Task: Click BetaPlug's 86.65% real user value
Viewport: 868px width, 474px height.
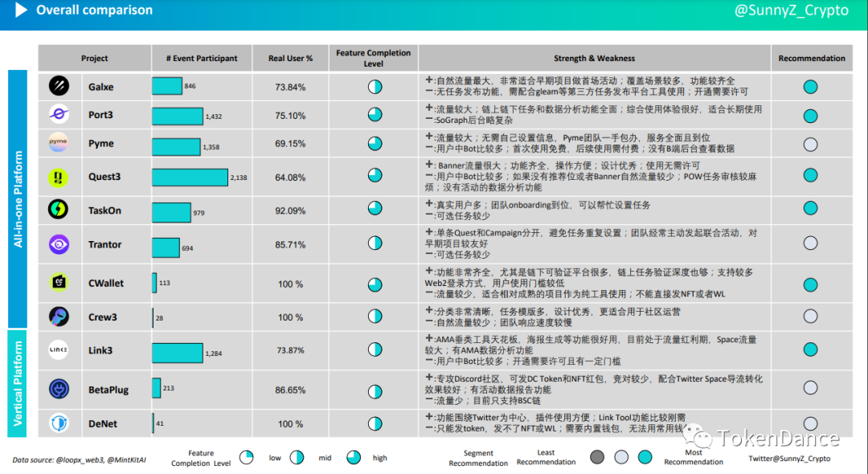Action: click(290, 390)
